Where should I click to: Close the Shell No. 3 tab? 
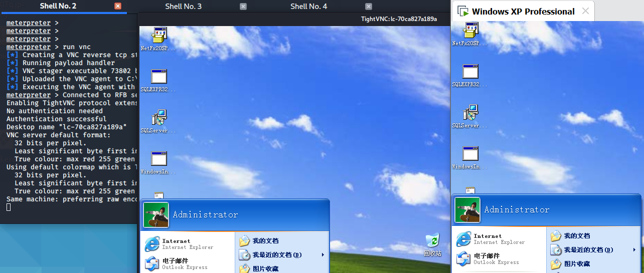[243, 7]
